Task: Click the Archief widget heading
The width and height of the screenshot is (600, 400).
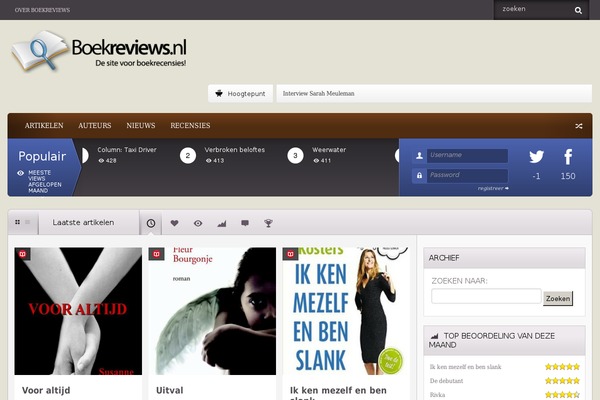Action: point(443,258)
